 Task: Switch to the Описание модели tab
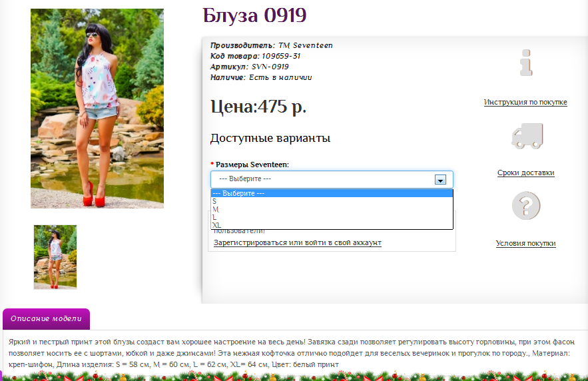(x=46, y=319)
